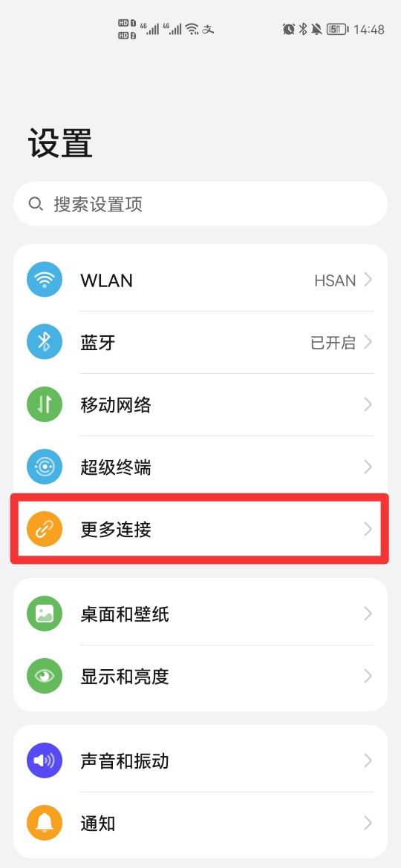
Task: Tap the orange link icon for 更多连接
Action: pyautogui.click(x=45, y=530)
